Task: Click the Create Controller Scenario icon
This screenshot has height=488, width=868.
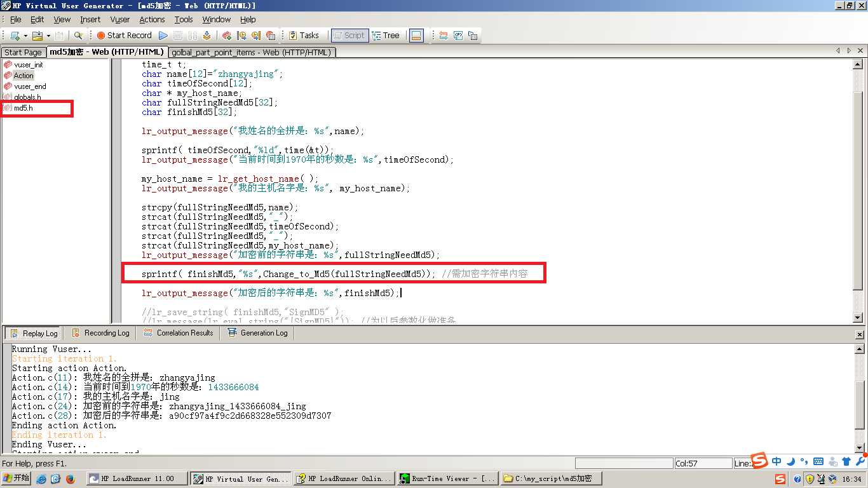Action: tap(226, 36)
